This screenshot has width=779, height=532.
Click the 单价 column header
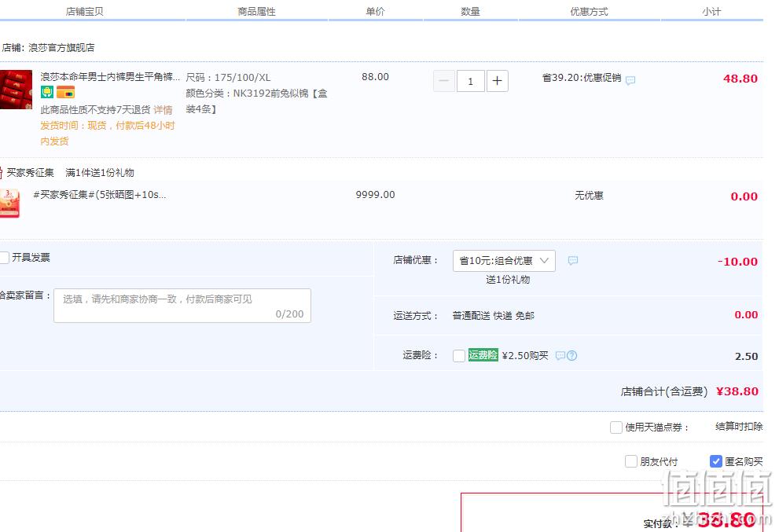coord(375,12)
